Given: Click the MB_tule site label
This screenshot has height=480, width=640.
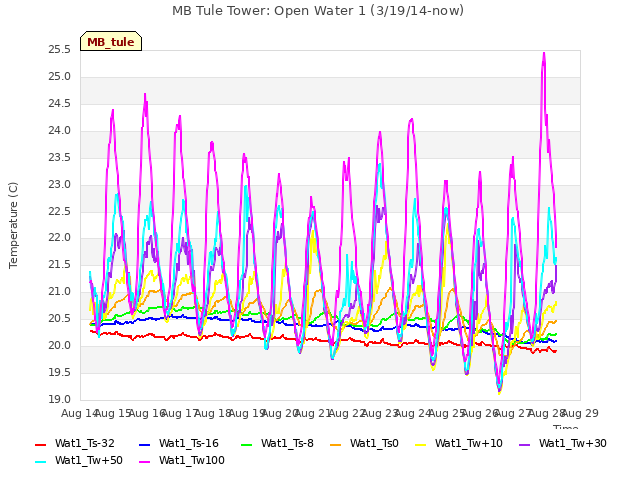Looking at the screenshot, I should tap(111, 41).
